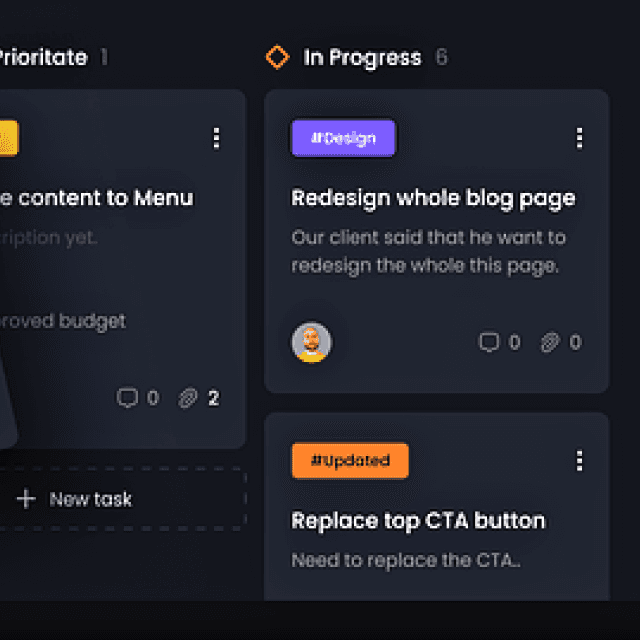
Task: Open three-dot menu on Replace CTA card
Action: pos(579,461)
